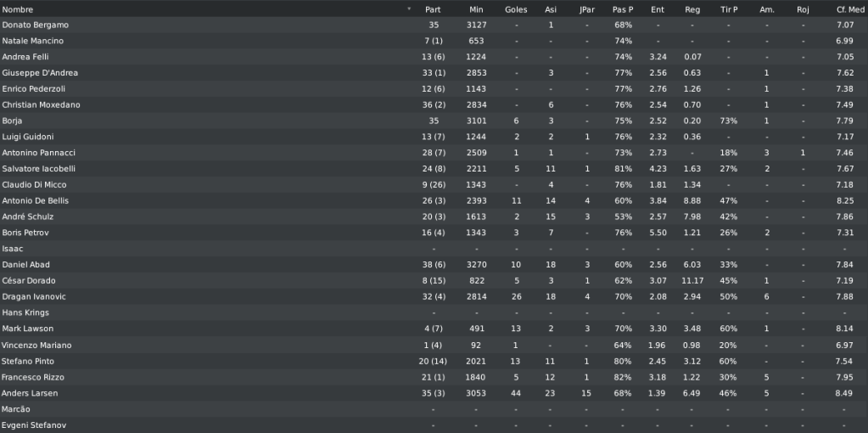
Task: Select the Borja player row
Action: [434, 121]
